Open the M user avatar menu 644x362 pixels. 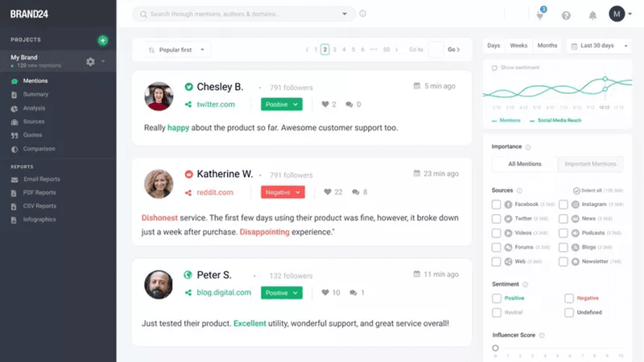click(617, 14)
